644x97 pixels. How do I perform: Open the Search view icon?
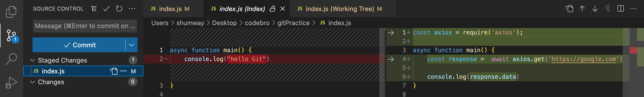pyautogui.click(x=11, y=59)
